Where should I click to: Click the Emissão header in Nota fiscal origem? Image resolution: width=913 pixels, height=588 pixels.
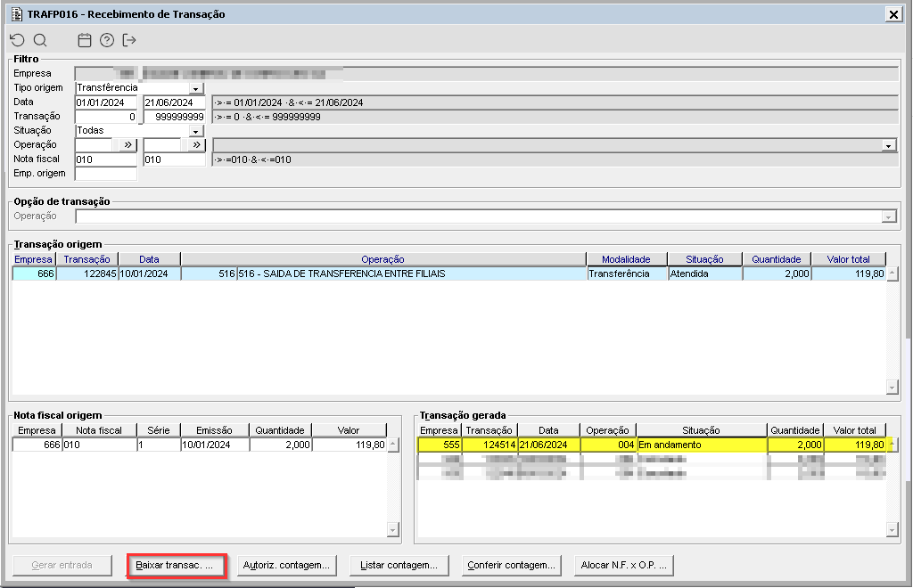coord(214,430)
